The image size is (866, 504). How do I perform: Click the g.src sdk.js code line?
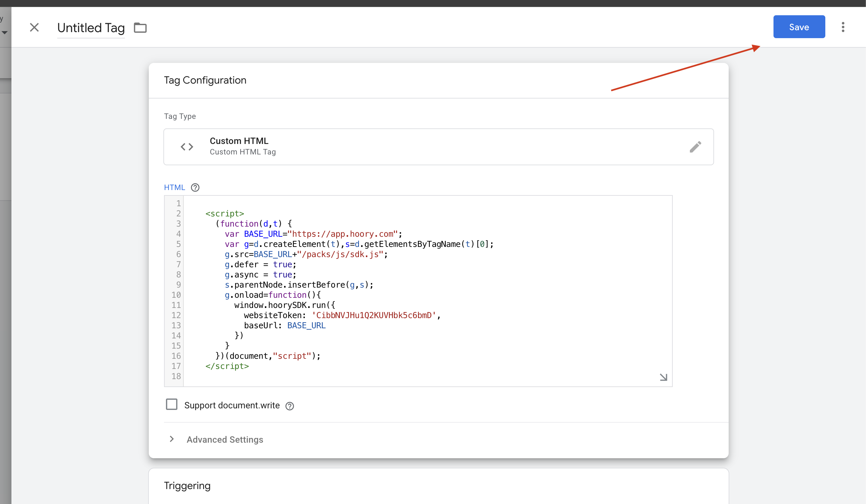pos(306,255)
